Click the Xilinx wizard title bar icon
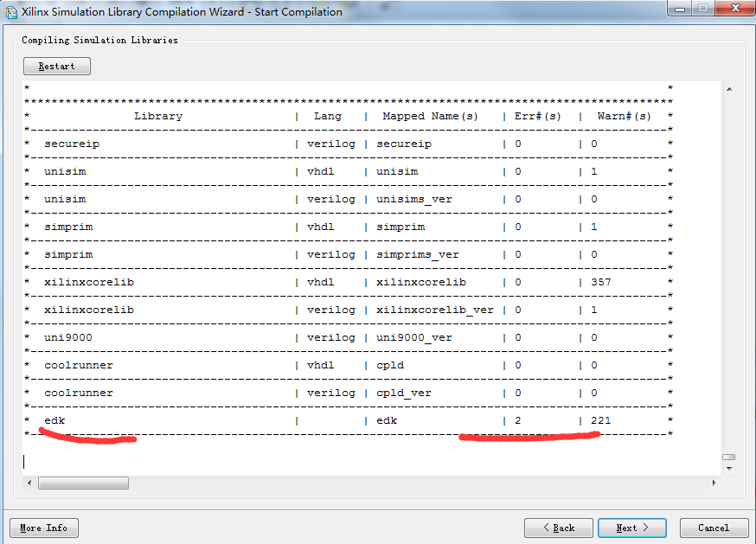Image resolution: width=756 pixels, height=544 pixels. pyautogui.click(x=10, y=11)
